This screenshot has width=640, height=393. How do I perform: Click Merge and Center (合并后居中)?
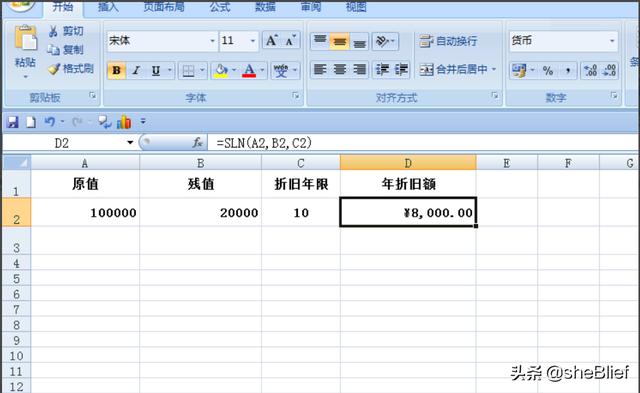(454, 70)
